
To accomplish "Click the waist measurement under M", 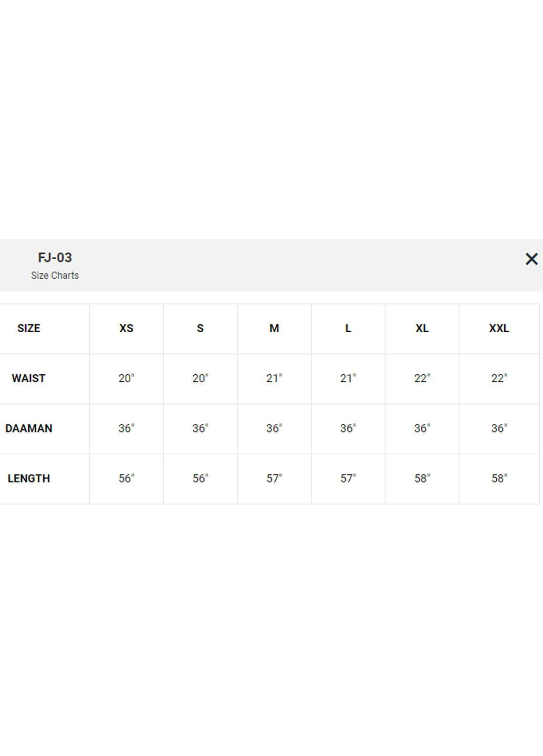I will (x=274, y=378).
